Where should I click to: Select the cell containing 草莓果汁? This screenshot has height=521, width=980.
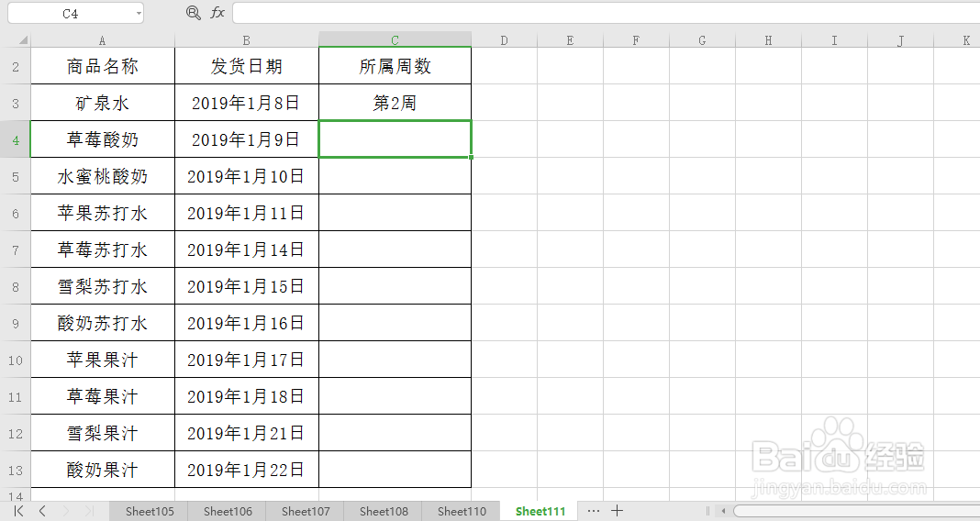coord(103,396)
